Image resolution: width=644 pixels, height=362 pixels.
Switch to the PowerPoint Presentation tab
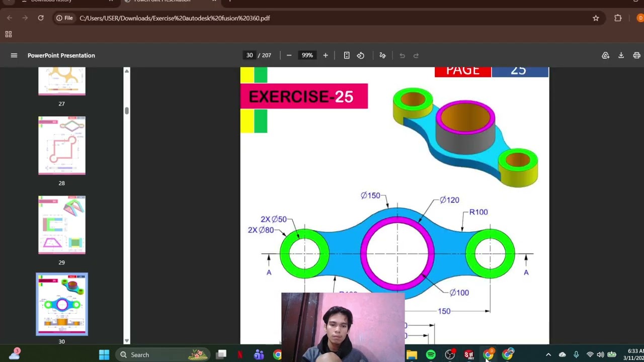(162, 1)
